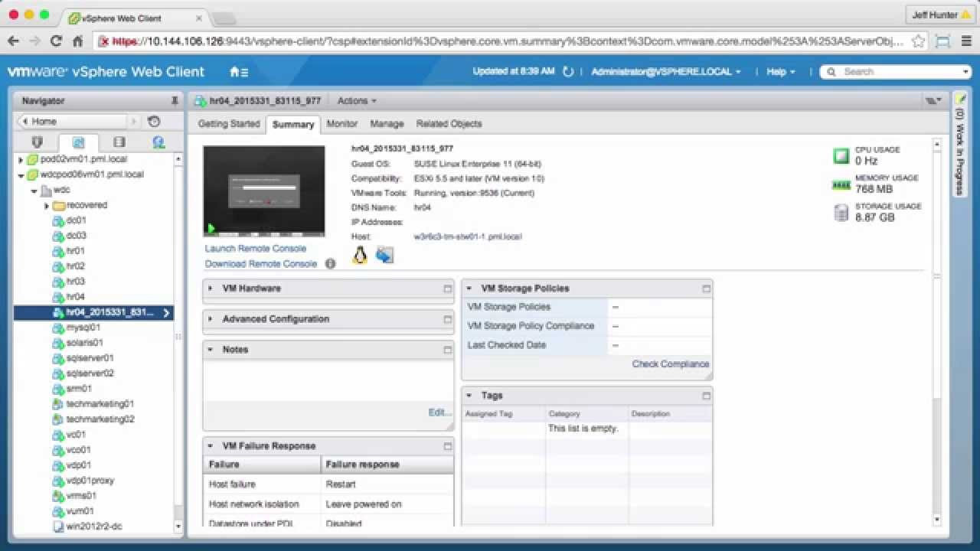The image size is (980, 551).
Task: Maximize the VM Failure Response portlet
Action: point(447,446)
